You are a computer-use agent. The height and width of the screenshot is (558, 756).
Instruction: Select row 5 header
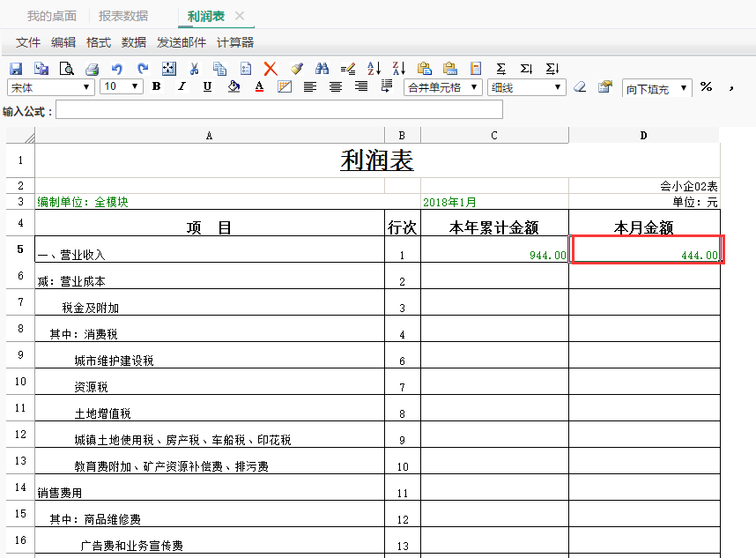[x=20, y=249]
